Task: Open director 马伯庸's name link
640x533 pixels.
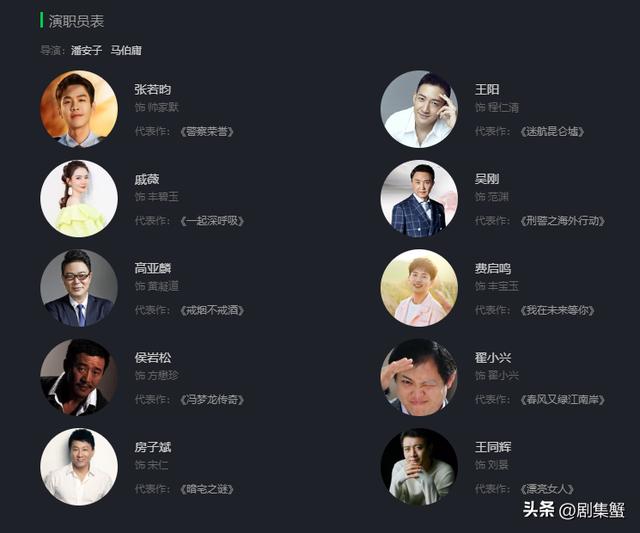Action: [x=126, y=50]
